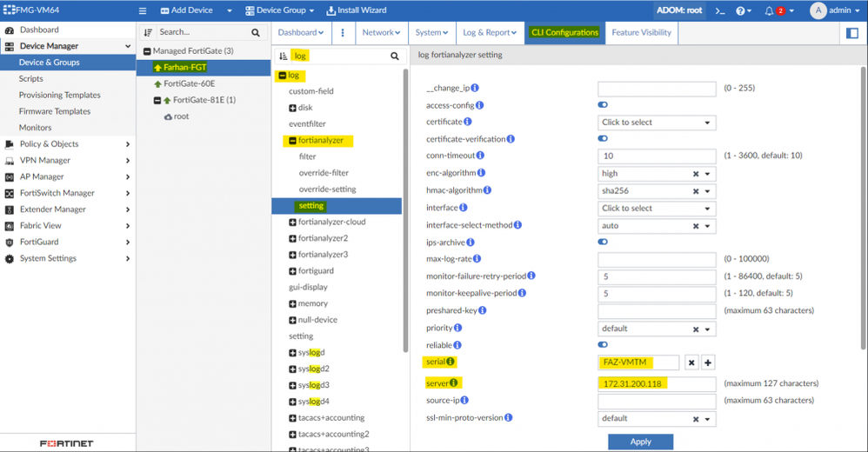Viewport: 868px width, 452px height.
Task: Click the server IP address field
Action: 657,383
